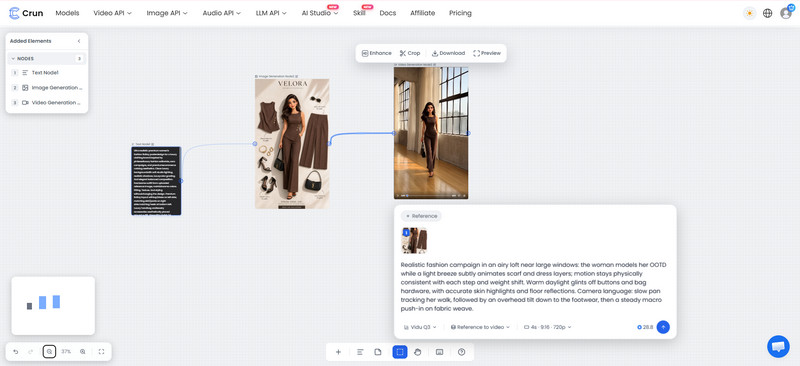Expand the LLM API menu

[271, 13]
